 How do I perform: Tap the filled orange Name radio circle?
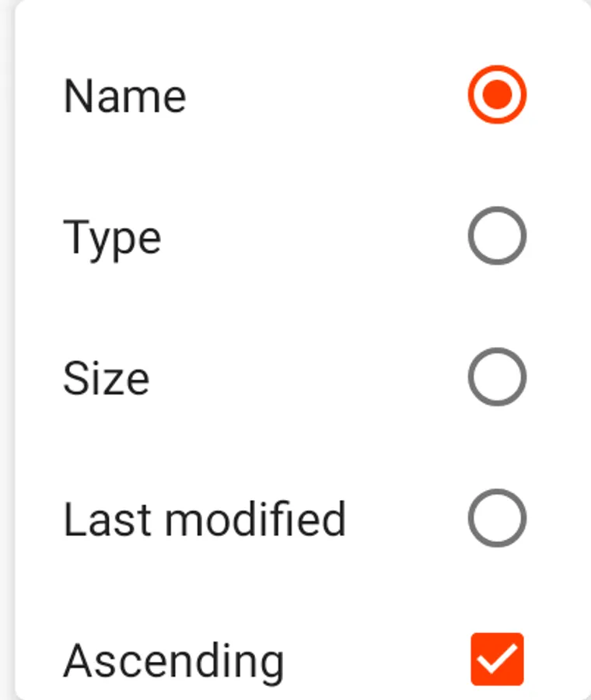point(497,95)
